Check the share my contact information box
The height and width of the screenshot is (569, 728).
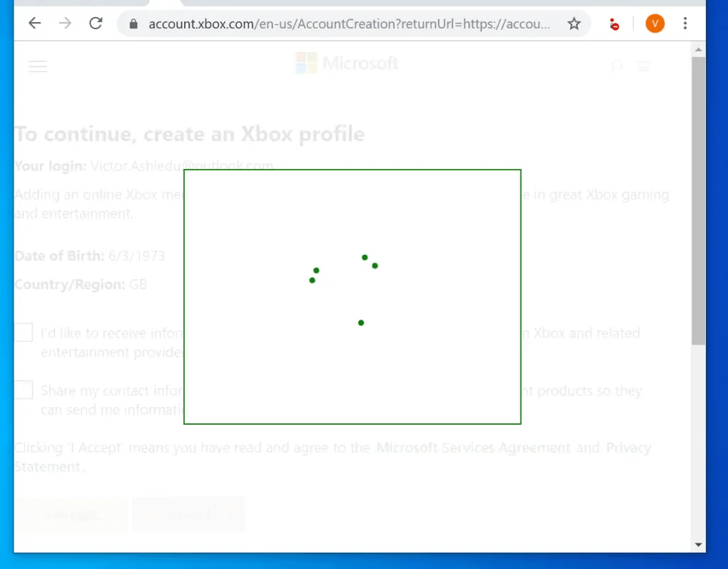(x=23, y=389)
